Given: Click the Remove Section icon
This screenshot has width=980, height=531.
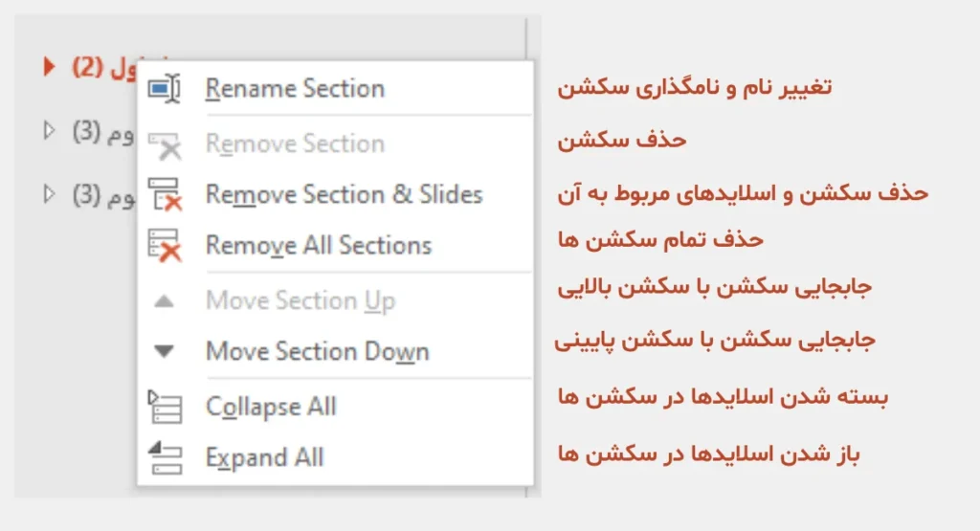Looking at the screenshot, I should point(165,144).
